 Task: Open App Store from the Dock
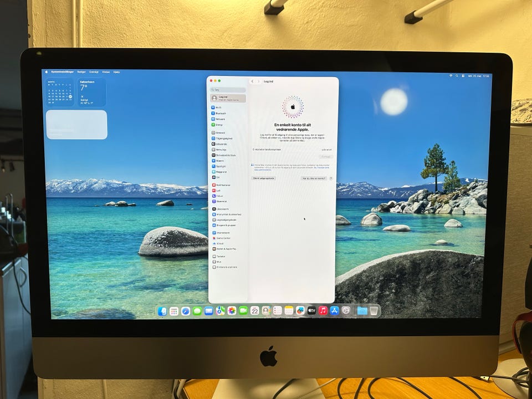(x=334, y=311)
